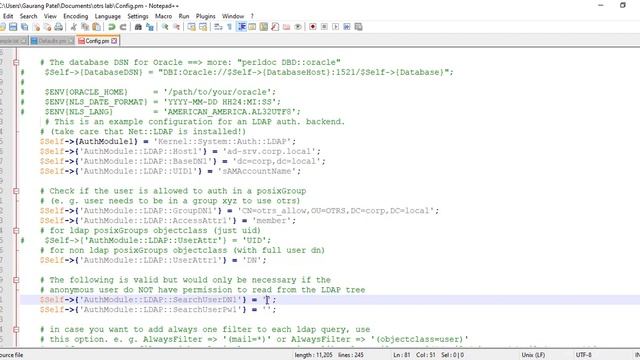Switch to the Defaults.pm tab
The width and height of the screenshot is (640, 360).
point(52,41)
